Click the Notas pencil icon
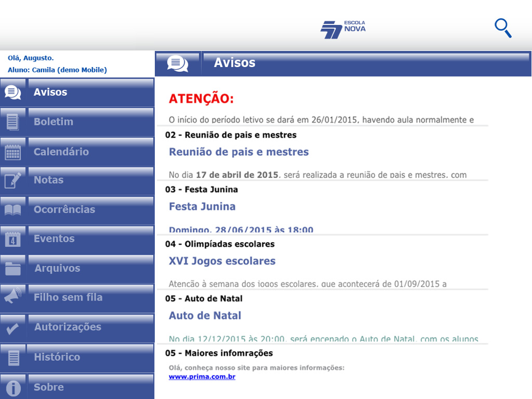532x399 pixels. (13, 180)
